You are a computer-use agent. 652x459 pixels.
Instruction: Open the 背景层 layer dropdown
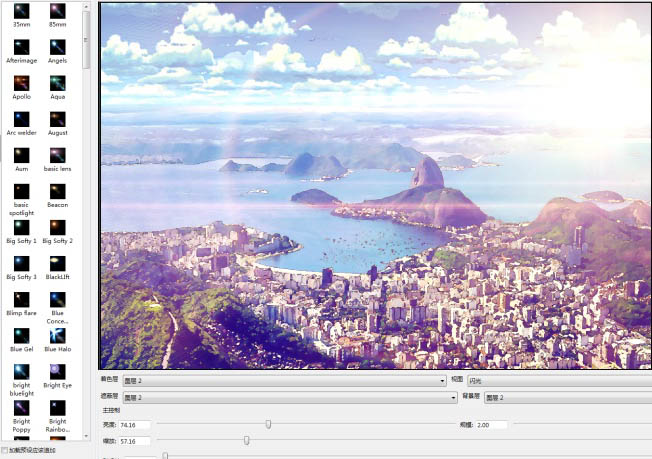pos(568,398)
